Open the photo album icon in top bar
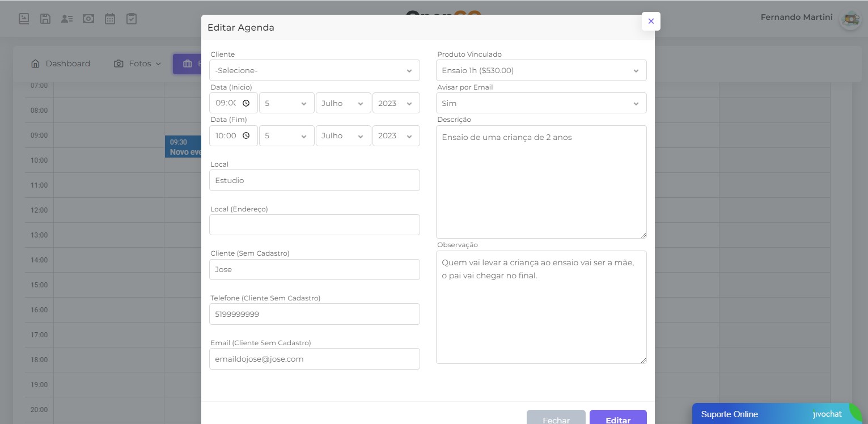 pyautogui.click(x=24, y=19)
